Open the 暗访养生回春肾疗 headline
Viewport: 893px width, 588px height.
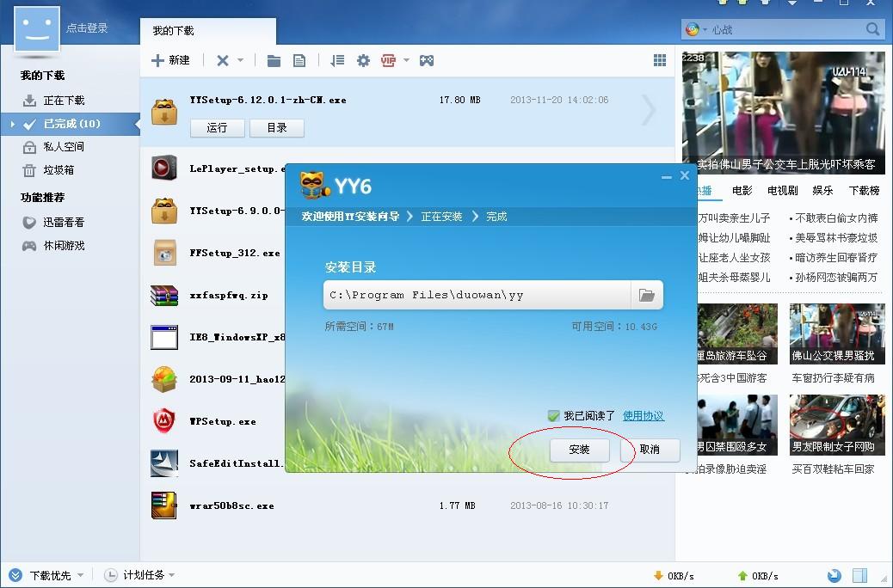pos(836,258)
